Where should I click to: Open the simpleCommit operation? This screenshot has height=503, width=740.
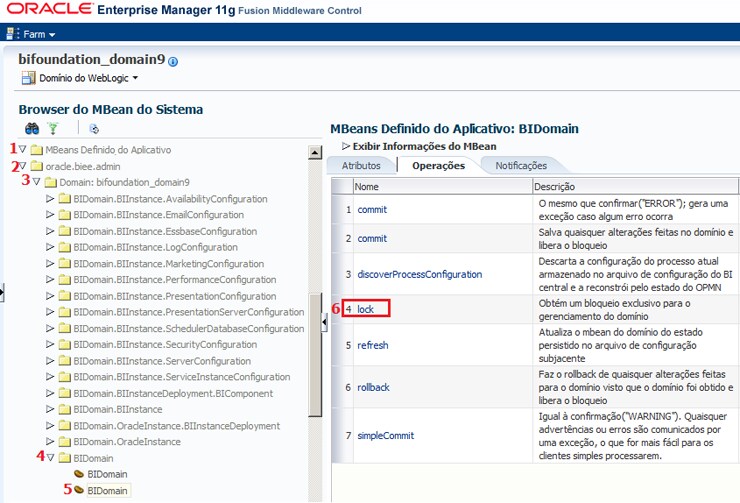coord(386,436)
